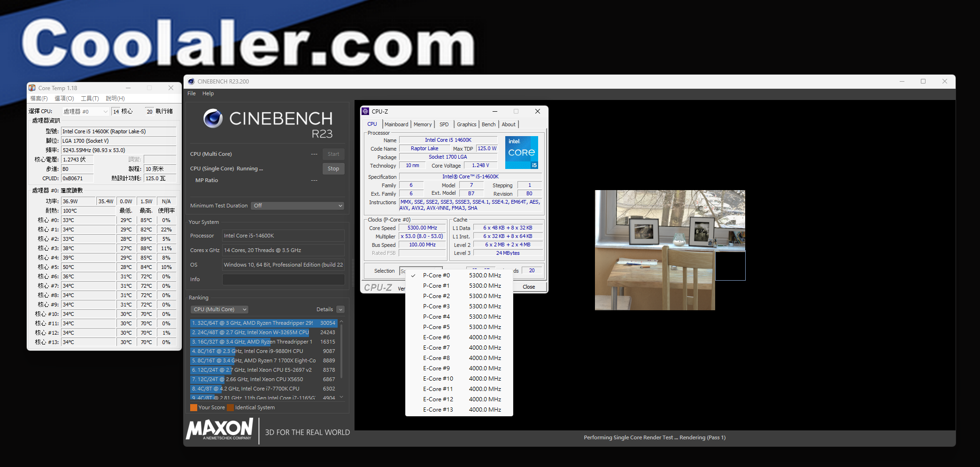Viewport: 980px width, 467px height.
Task: Click ranking row AMD Ryzen Threadripper 32C/64T
Action: pos(263,323)
